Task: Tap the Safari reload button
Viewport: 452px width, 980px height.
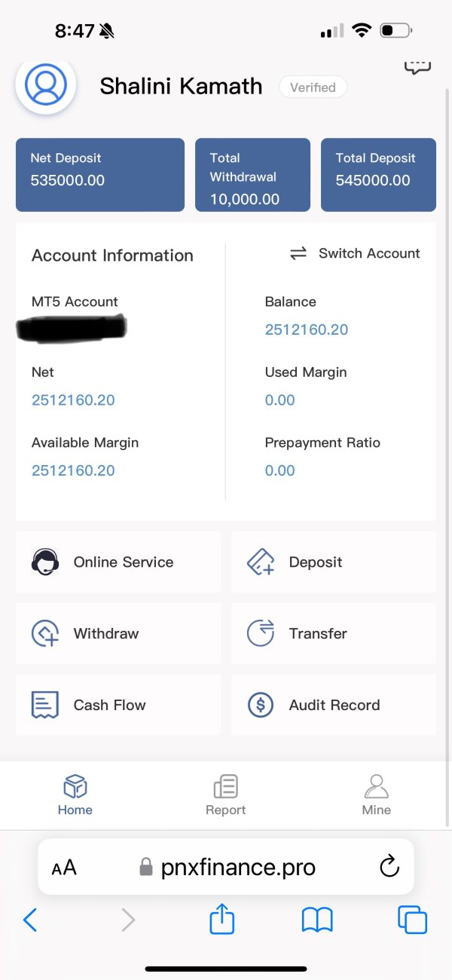Action: tap(389, 867)
